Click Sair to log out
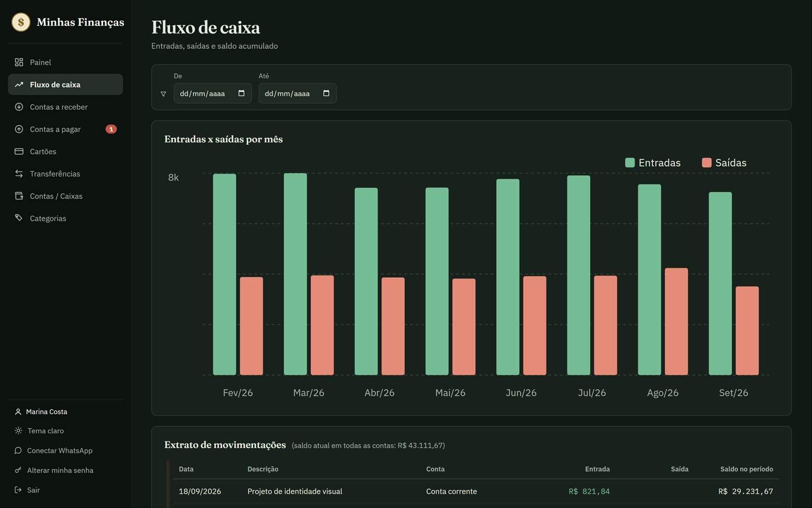812x508 pixels. (33, 490)
